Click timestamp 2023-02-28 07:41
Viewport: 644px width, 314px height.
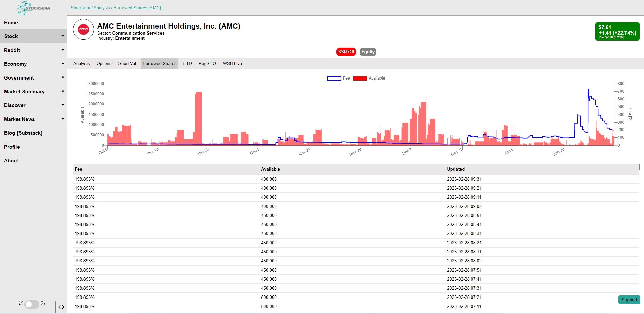coord(464,279)
